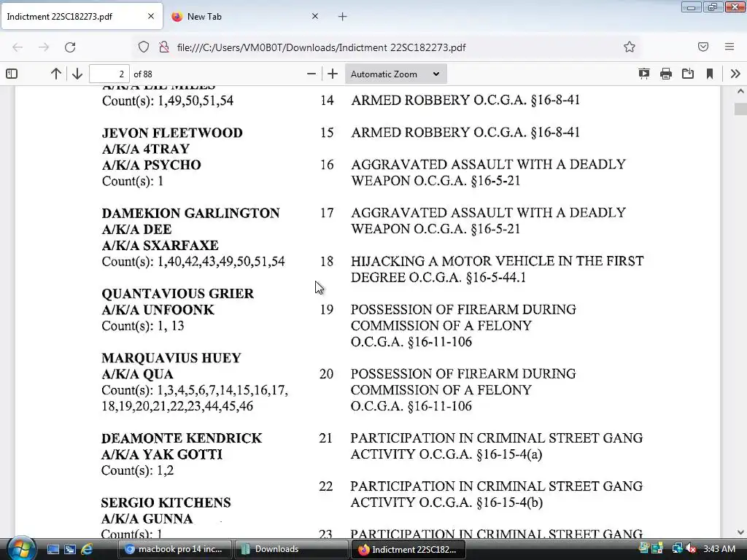This screenshot has width=747, height=560.
Task: Launch Internet Explorer from taskbar
Action: (87, 549)
